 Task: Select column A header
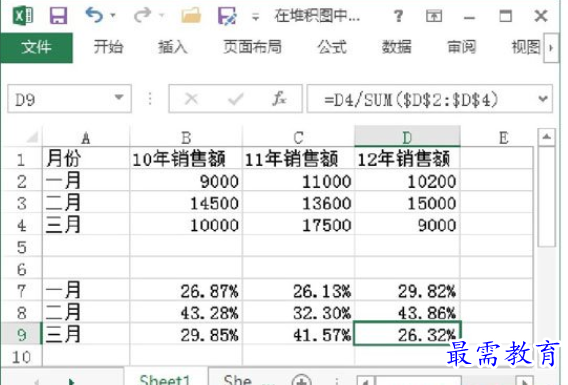86,137
